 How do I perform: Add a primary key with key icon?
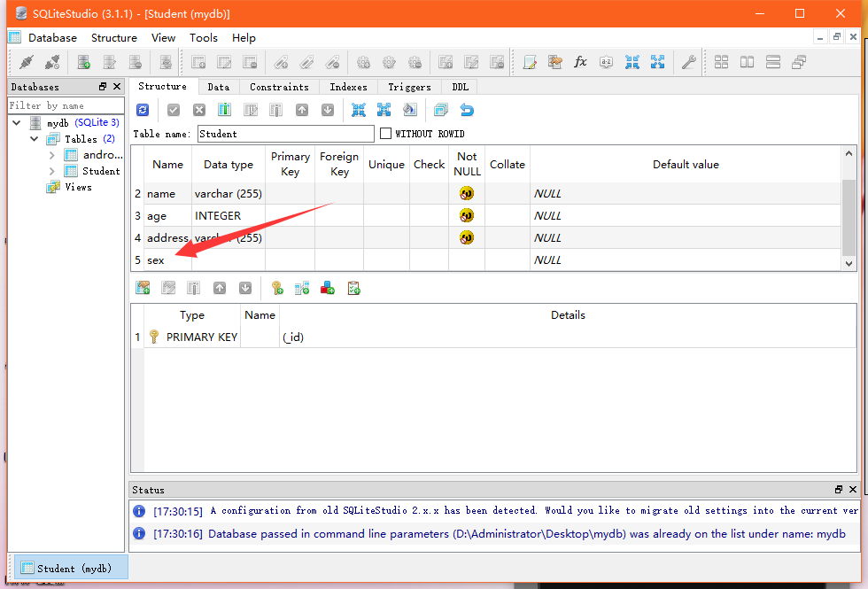[x=276, y=288]
